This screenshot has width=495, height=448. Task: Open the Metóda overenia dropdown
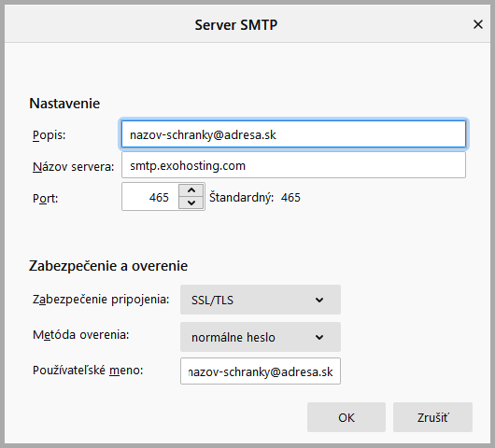tap(261, 337)
